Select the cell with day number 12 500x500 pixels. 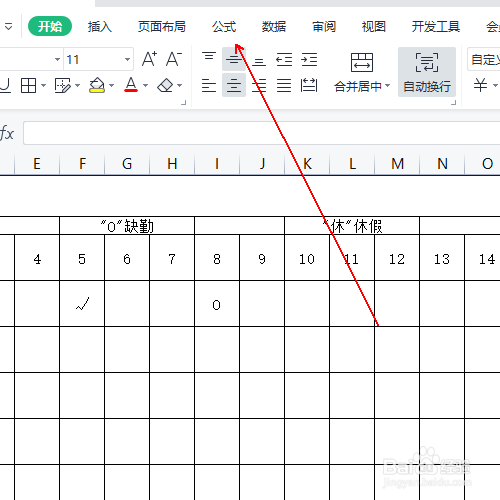397,258
